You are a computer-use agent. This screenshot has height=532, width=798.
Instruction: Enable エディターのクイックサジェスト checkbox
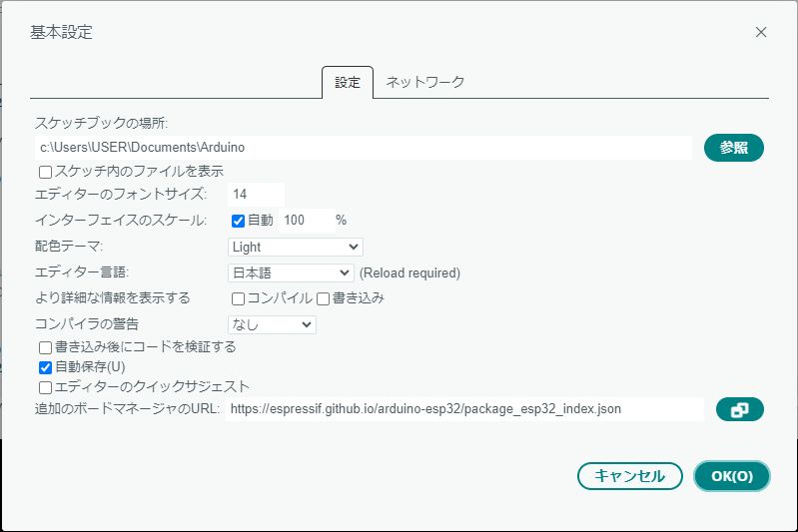click(46, 387)
